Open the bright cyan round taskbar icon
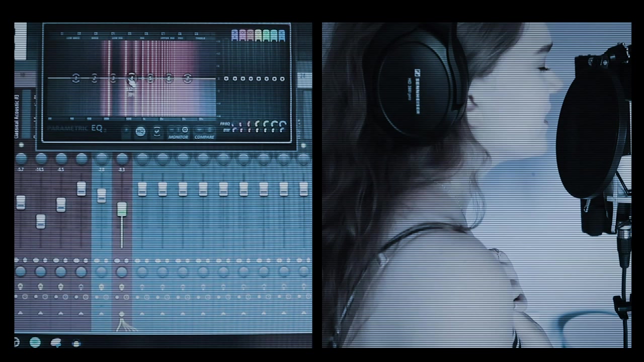The height and width of the screenshot is (362, 644). click(x=35, y=343)
